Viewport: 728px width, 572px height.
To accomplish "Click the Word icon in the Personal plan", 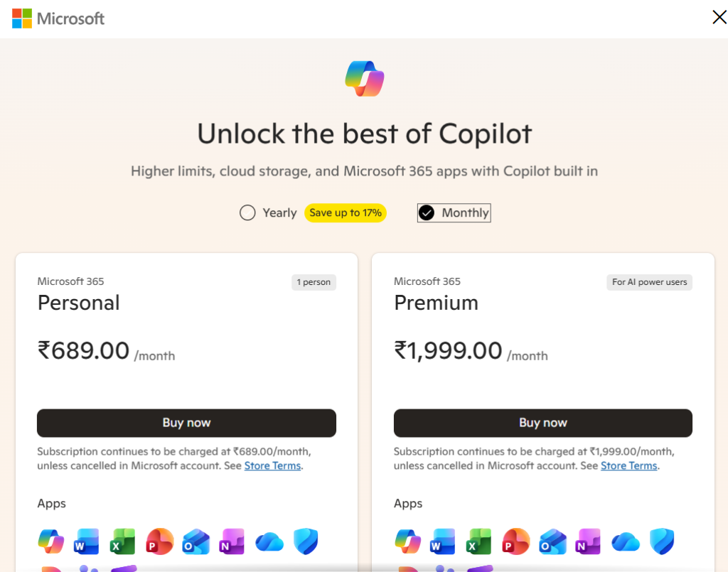I will pos(87,541).
